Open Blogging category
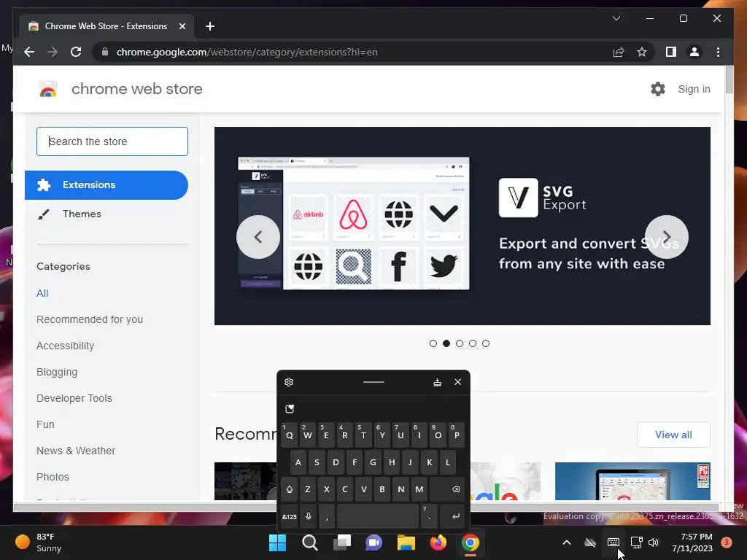 coord(57,372)
